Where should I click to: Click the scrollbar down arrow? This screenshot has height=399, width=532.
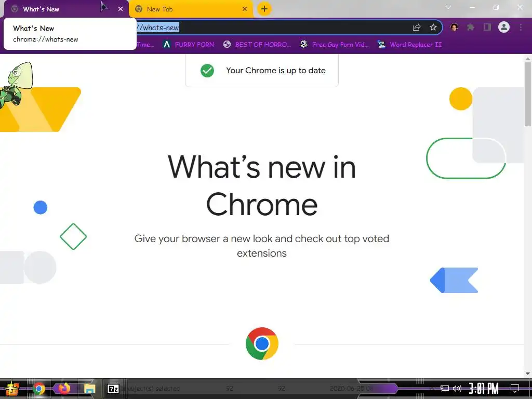pyautogui.click(x=528, y=373)
